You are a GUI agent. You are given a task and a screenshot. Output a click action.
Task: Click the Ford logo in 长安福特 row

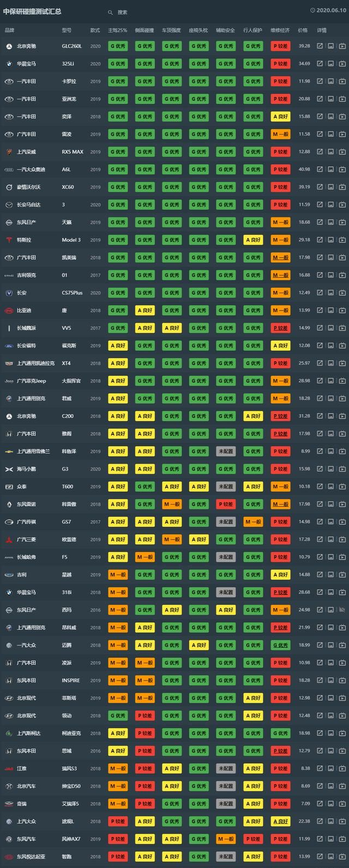click(x=9, y=345)
